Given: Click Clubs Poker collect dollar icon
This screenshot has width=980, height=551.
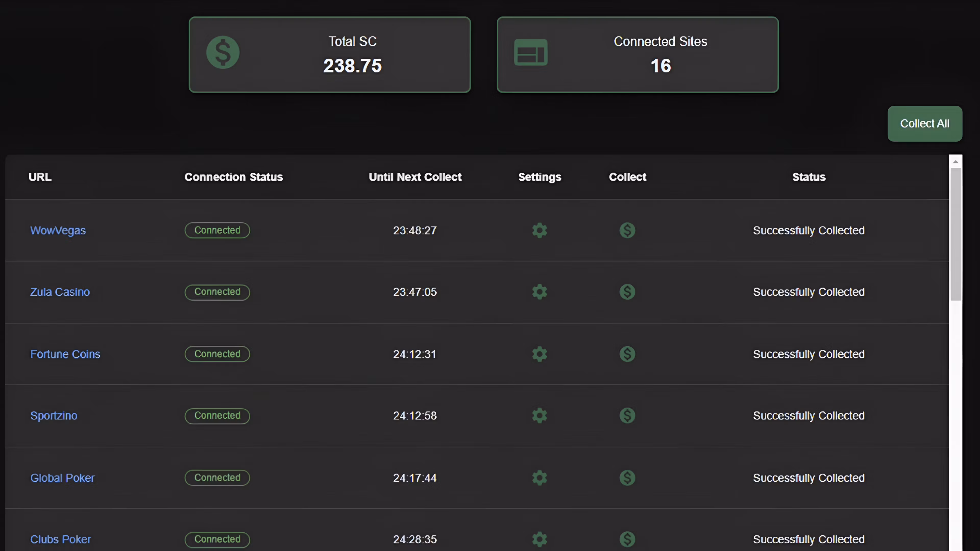Looking at the screenshot, I should tap(627, 539).
